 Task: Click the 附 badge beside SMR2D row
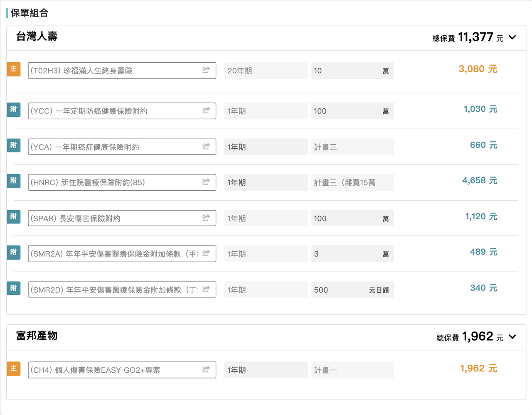coord(14,288)
